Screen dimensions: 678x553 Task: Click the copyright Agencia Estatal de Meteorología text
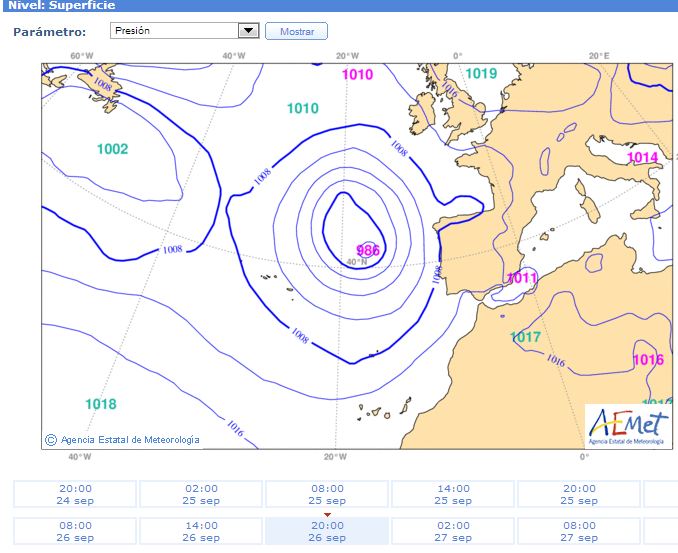pos(122,439)
